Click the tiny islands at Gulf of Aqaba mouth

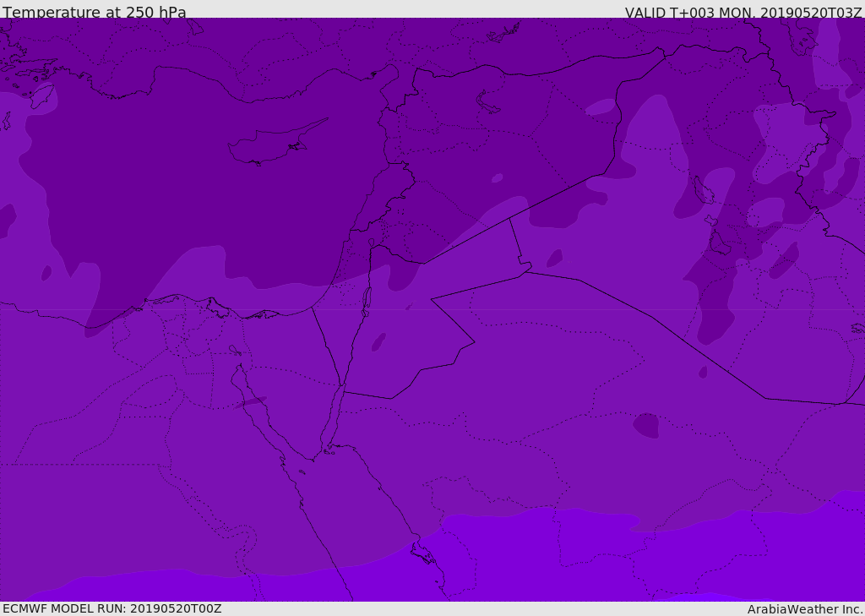(x=329, y=452)
